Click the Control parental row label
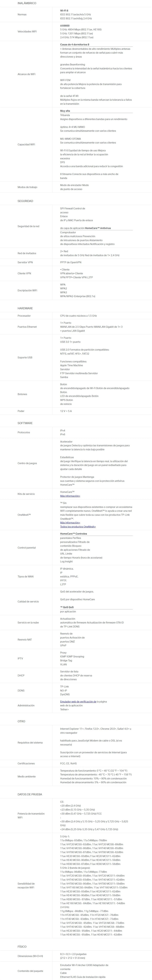The height and width of the screenshot is (980, 152). click(27, 547)
